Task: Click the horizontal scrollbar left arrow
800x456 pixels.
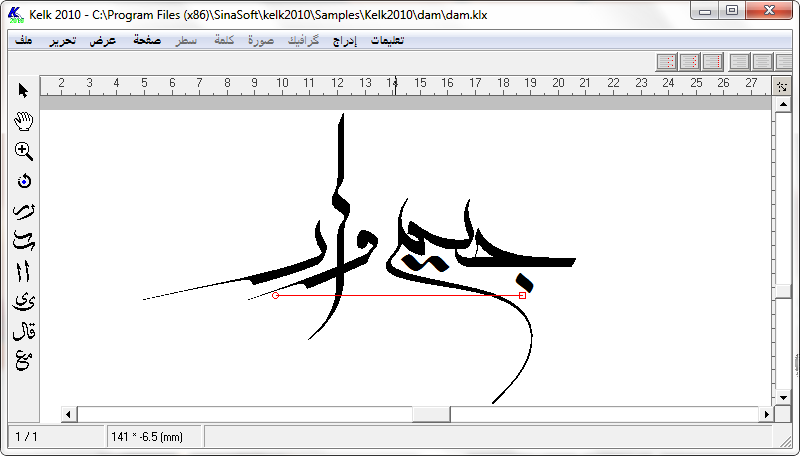Action: tap(69, 414)
